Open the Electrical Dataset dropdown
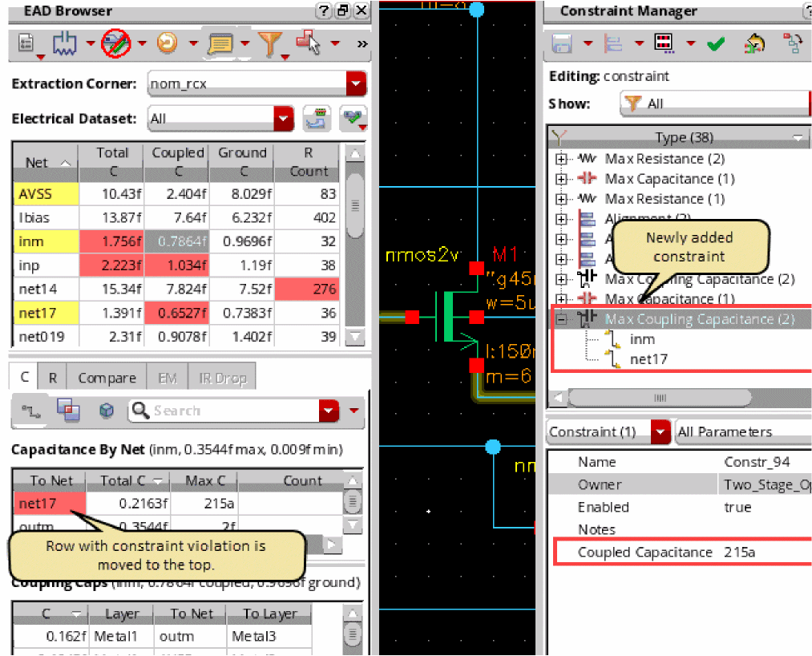Image resolution: width=812 pixels, height=656 pixels. click(x=285, y=119)
